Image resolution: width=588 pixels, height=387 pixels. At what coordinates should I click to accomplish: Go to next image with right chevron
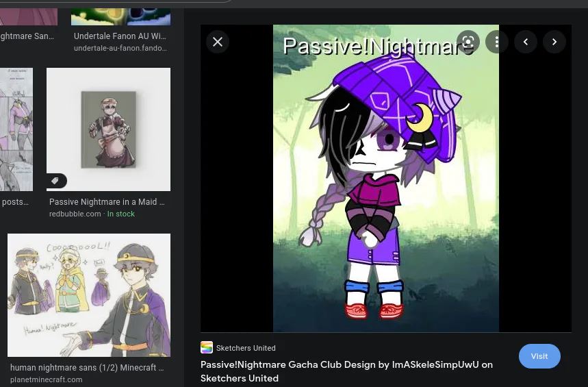[554, 42]
